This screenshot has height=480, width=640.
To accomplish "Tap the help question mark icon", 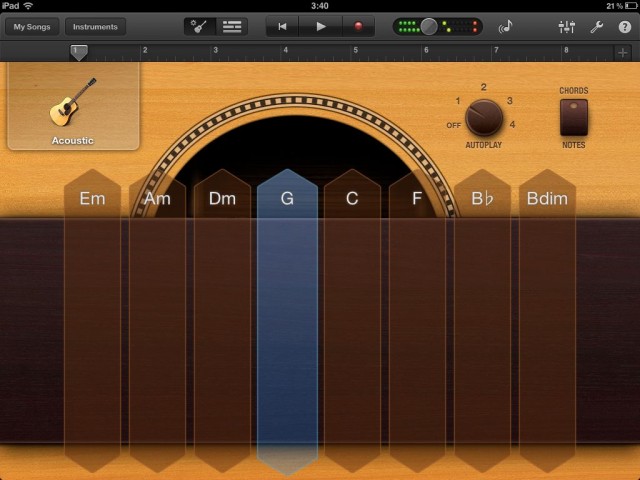I will (624, 27).
